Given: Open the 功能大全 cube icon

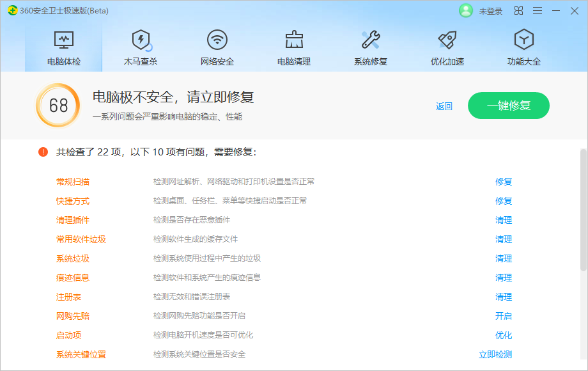Looking at the screenshot, I should point(524,40).
